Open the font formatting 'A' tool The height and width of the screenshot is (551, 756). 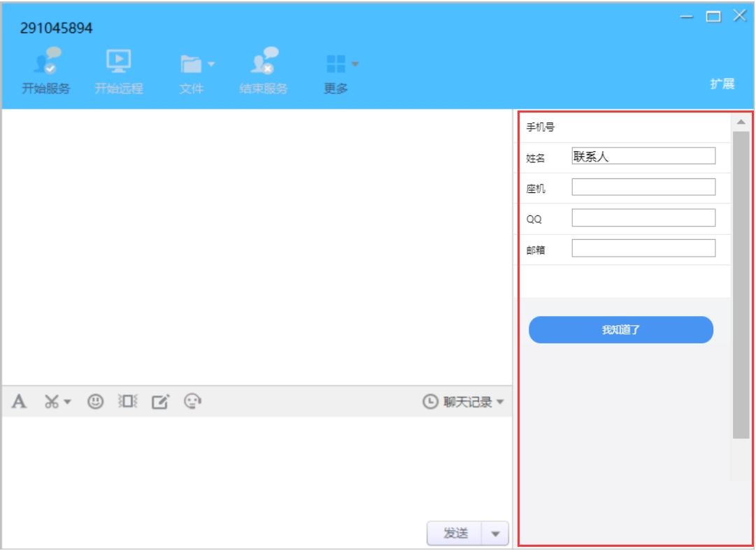[19, 402]
